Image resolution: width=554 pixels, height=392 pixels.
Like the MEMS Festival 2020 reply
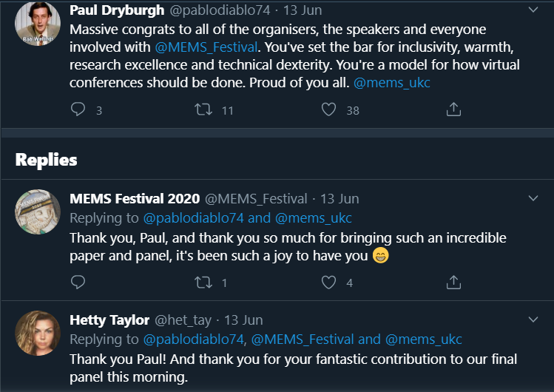click(329, 282)
